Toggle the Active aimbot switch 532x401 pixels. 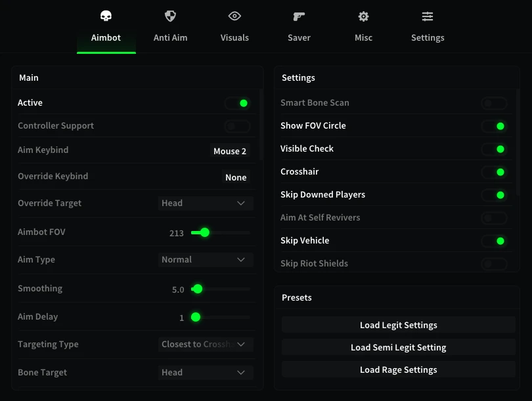tap(237, 103)
